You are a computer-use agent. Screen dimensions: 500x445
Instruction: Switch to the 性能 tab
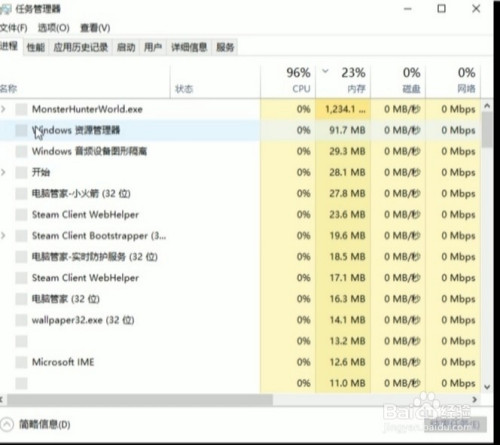click(x=36, y=47)
